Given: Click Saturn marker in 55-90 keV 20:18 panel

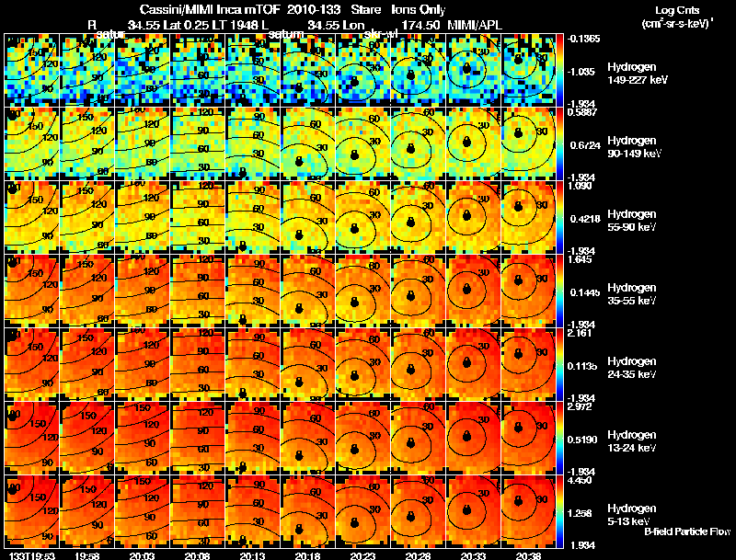Looking at the screenshot, I should pos(298,234).
